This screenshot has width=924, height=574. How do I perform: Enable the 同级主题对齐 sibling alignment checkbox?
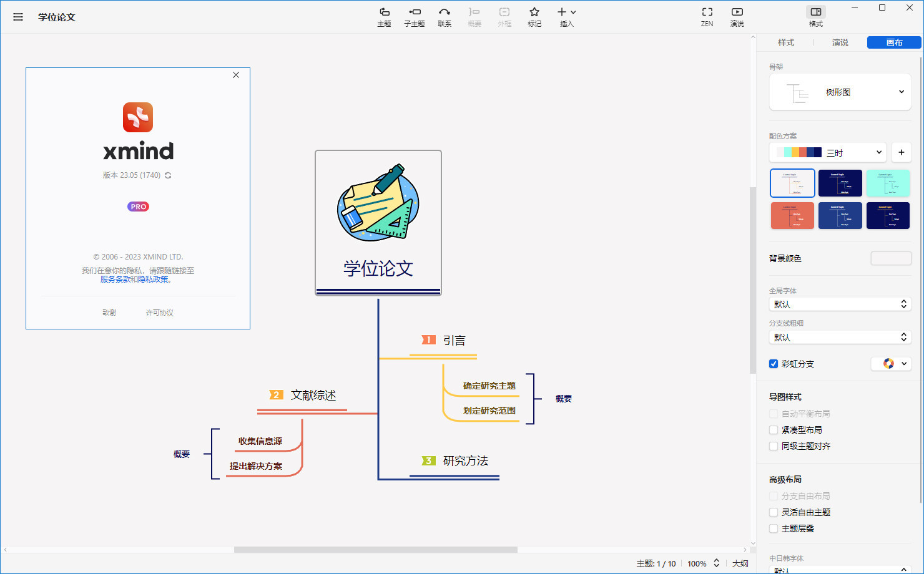click(774, 446)
